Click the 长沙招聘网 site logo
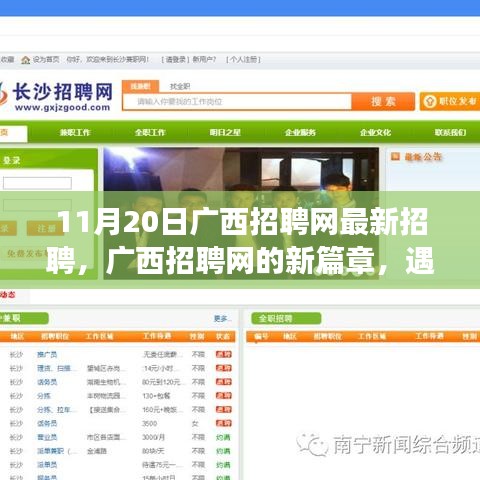This screenshot has height=480, width=480. (x=56, y=96)
